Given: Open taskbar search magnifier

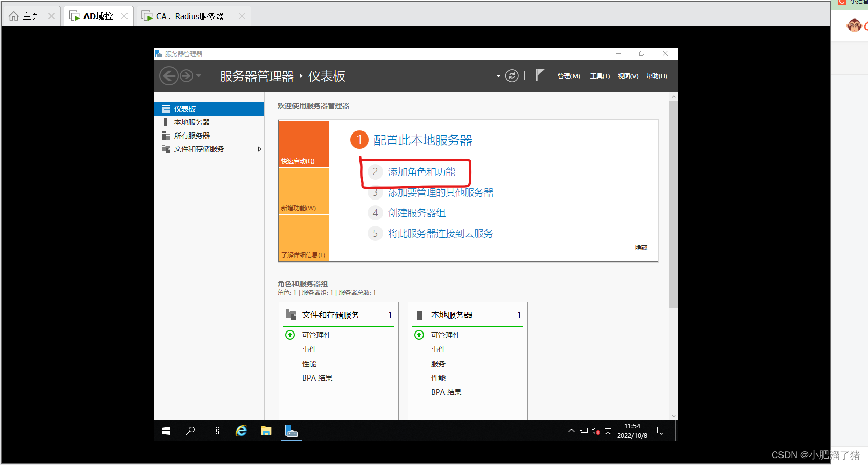Looking at the screenshot, I should coord(190,431).
